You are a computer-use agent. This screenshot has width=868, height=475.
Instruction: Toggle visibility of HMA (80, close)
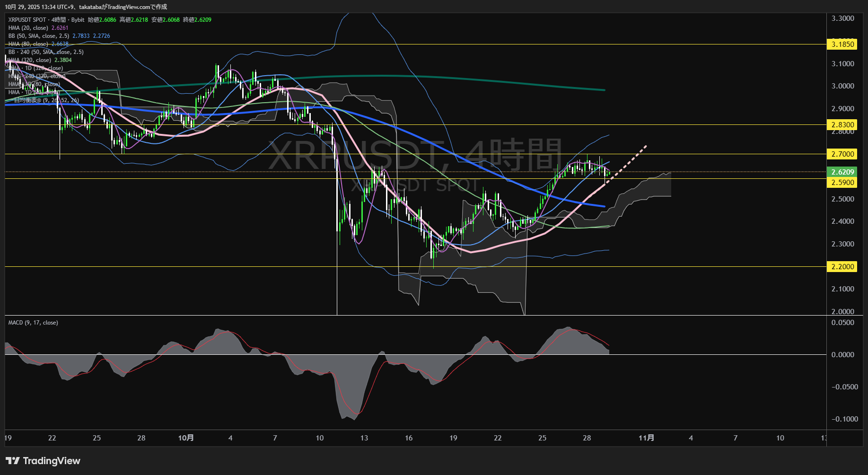28,44
